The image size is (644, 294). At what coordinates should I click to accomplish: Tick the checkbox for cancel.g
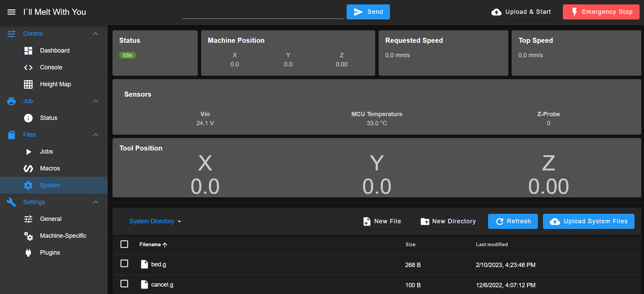124,284
